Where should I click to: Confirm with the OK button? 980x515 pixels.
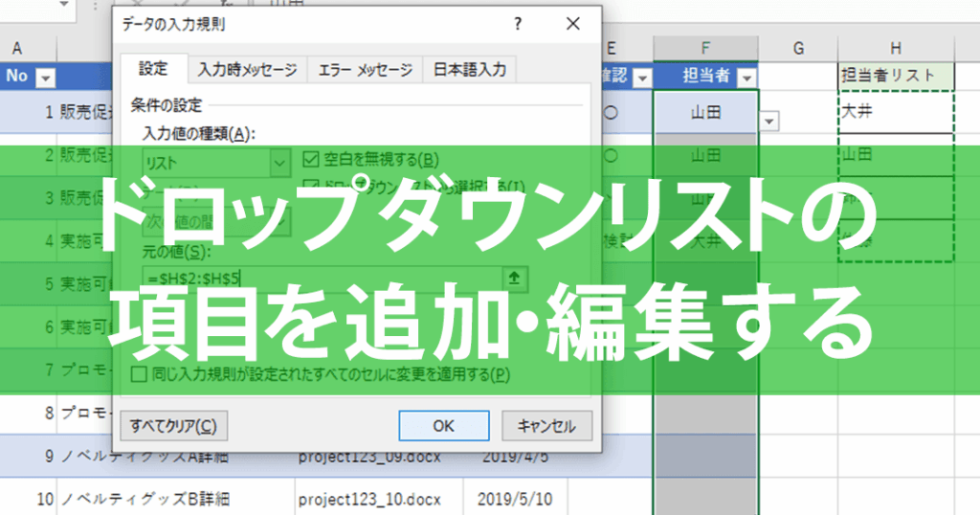444,426
